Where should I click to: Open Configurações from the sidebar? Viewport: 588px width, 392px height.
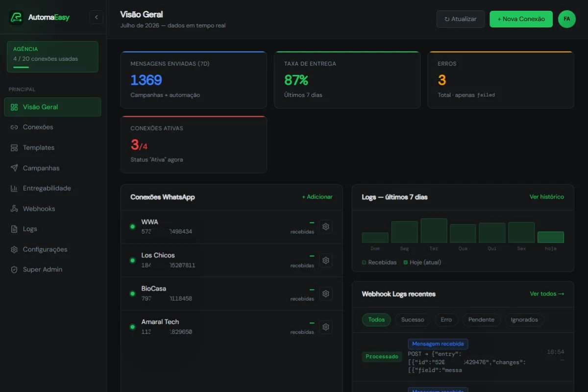(52, 249)
